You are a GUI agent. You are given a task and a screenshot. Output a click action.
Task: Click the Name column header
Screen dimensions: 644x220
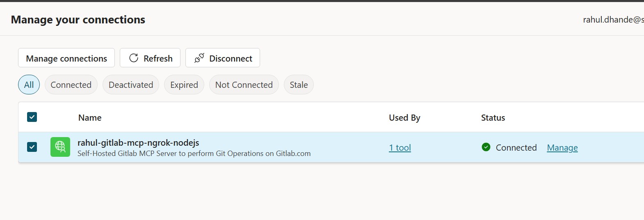tap(90, 118)
